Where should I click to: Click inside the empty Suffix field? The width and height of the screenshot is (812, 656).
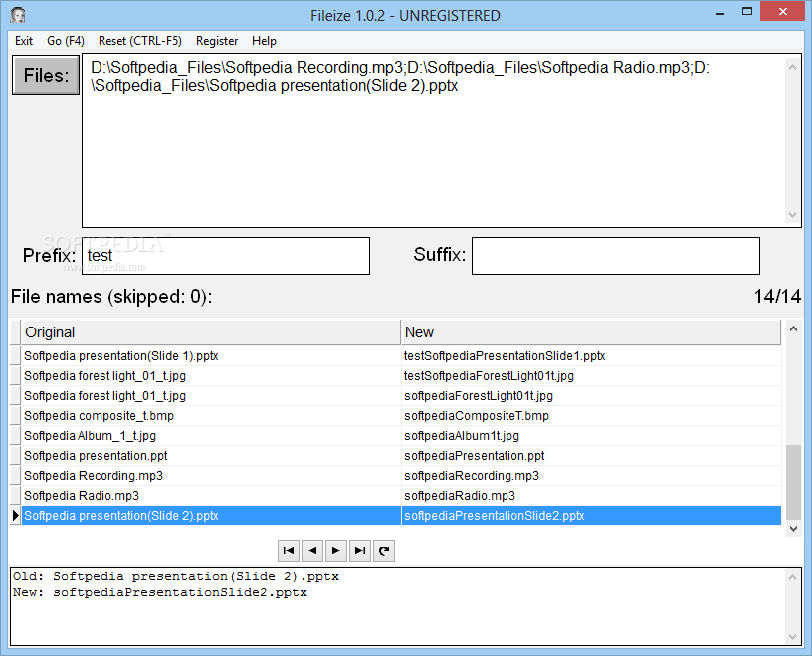coord(616,256)
